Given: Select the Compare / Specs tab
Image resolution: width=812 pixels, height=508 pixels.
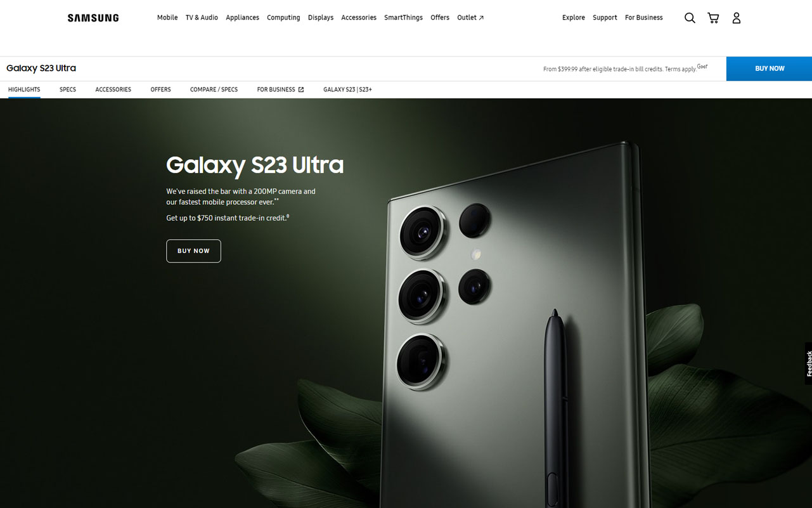Looking at the screenshot, I should tap(214, 89).
